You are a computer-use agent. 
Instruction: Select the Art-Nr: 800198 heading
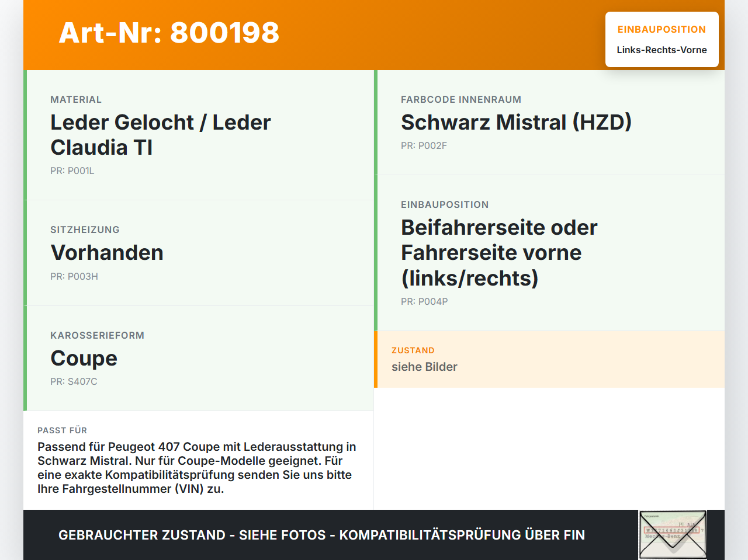169,33
